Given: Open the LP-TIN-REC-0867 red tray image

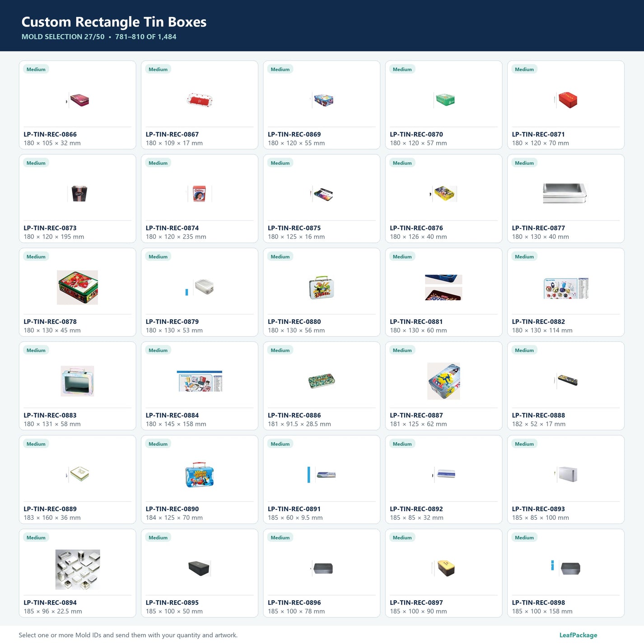Looking at the screenshot, I should click(200, 100).
